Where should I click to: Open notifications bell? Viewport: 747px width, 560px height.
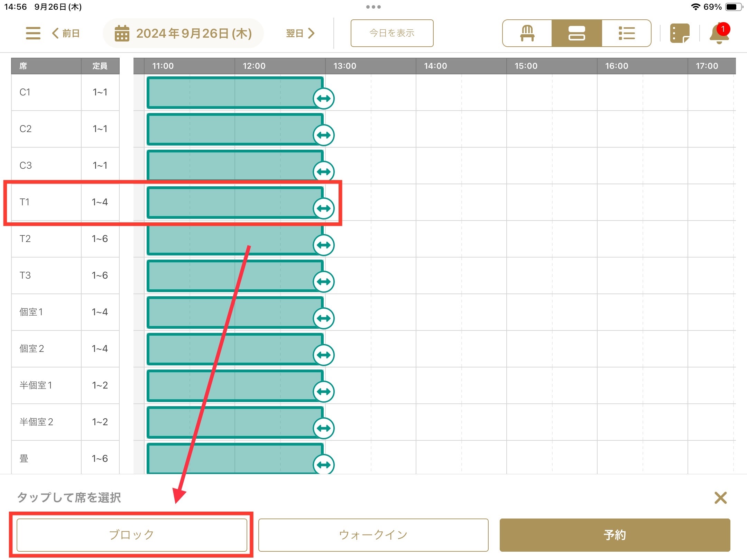coord(719,34)
